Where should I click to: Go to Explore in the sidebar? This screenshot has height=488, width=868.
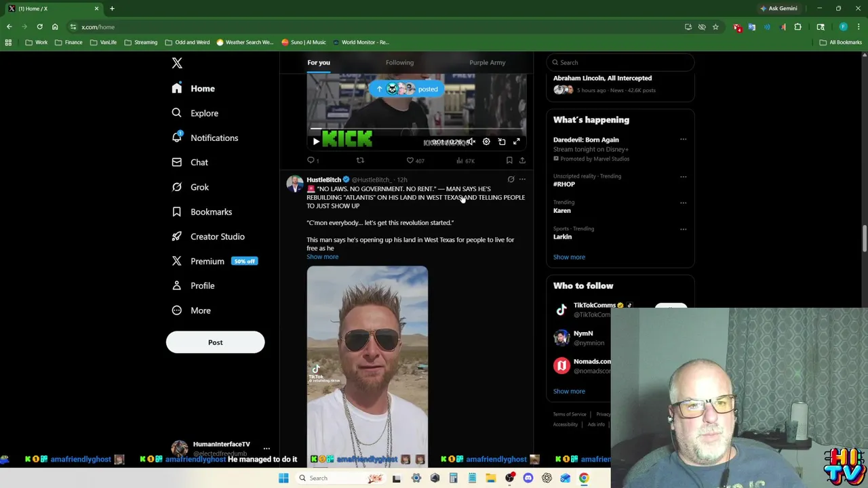[x=195, y=113]
